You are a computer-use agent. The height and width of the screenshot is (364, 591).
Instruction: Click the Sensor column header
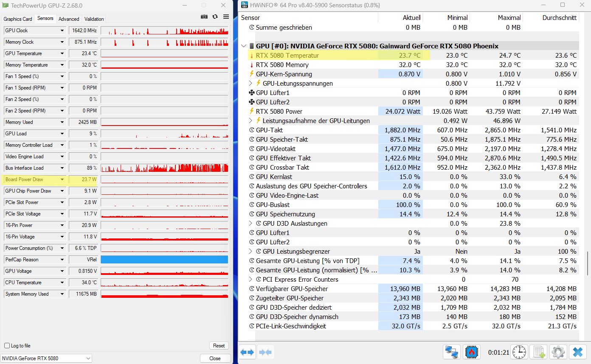250,18
